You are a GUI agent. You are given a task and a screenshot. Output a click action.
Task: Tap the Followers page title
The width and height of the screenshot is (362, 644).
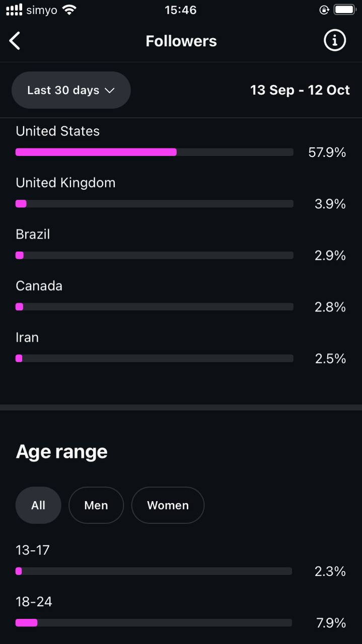tap(181, 41)
